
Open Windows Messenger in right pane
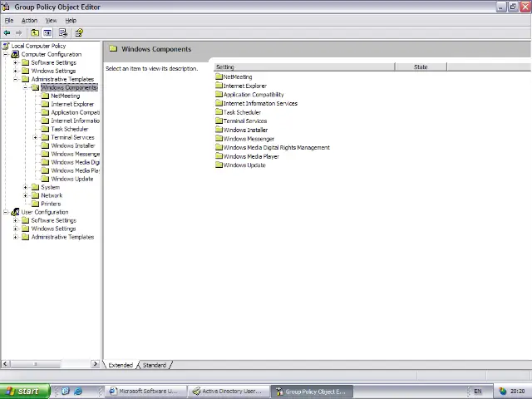click(249, 139)
